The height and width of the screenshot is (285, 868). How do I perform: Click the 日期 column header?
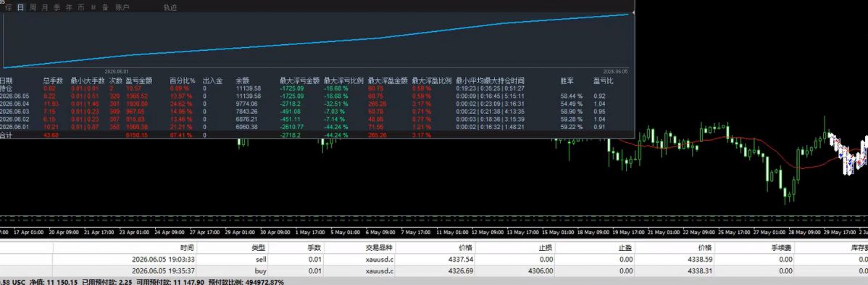tap(7, 81)
